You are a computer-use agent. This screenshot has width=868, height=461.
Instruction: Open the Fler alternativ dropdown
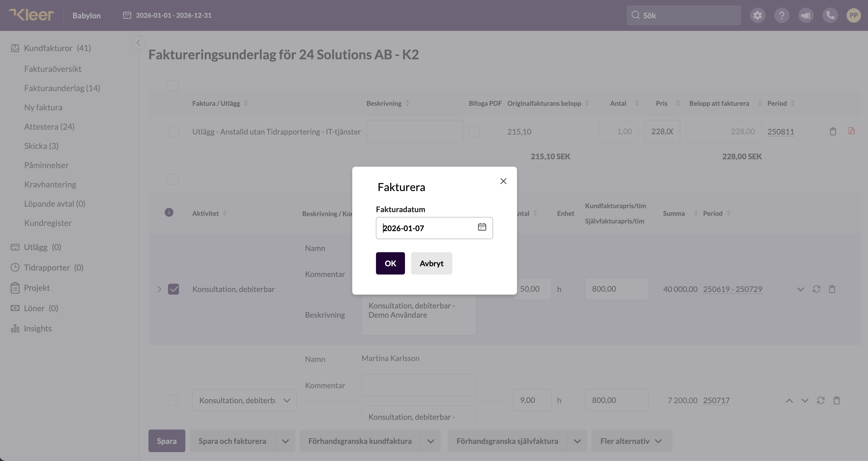click(632, 441)
